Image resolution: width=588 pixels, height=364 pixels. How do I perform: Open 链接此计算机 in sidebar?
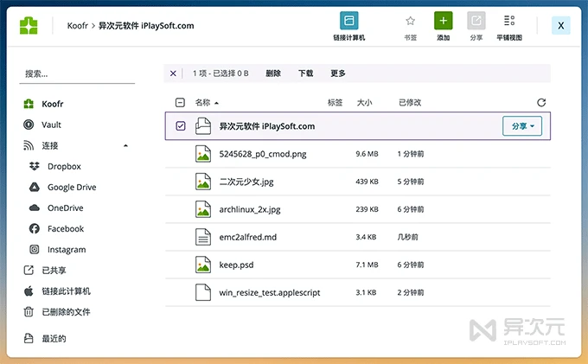click(x=66, y=291)
